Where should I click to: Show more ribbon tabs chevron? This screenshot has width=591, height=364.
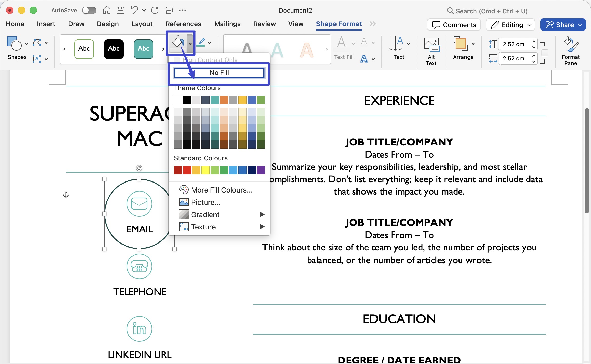[373, 24]
